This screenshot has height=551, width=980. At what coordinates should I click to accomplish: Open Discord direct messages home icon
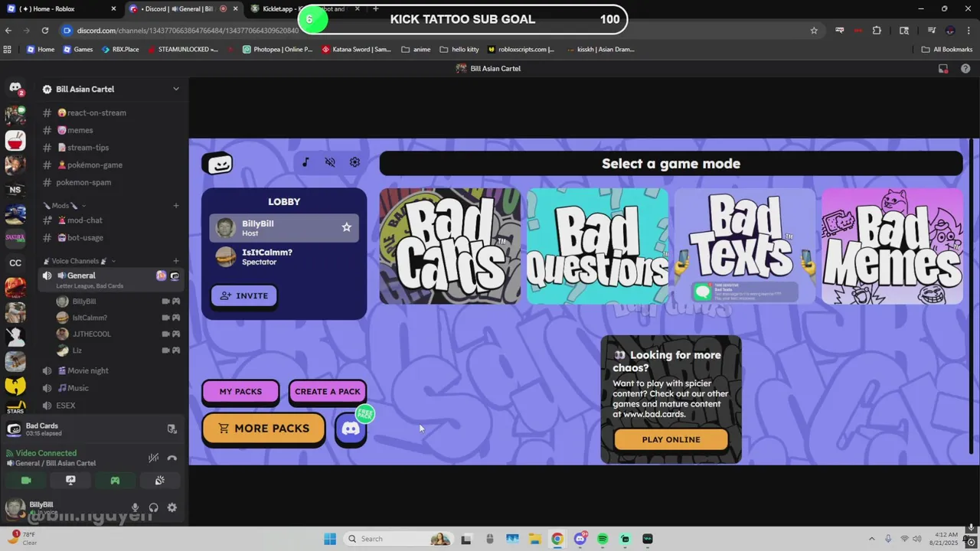(x=15, y=89)
